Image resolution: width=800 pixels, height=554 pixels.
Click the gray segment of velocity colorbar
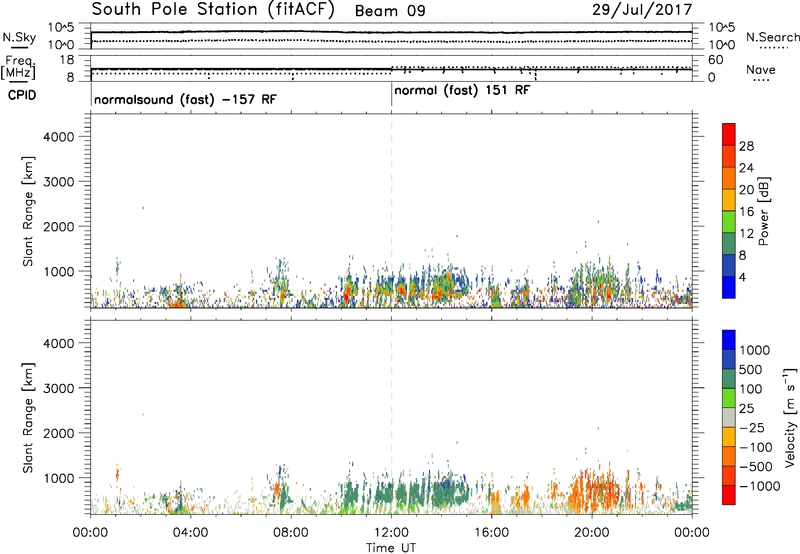pos(729,418)
